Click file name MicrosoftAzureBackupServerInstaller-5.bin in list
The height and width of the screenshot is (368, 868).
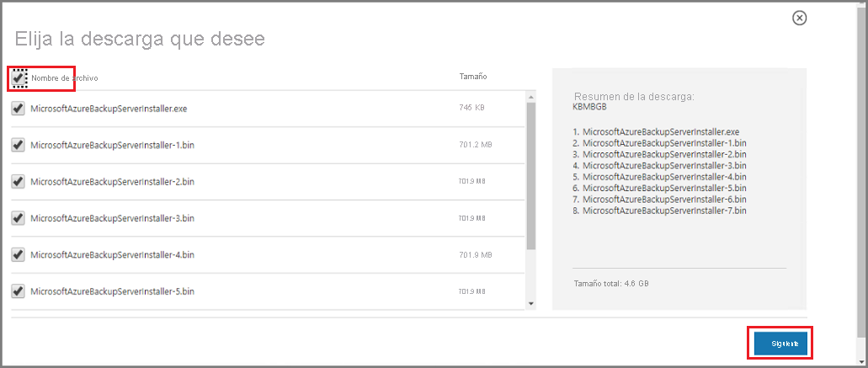coord(112,291)
